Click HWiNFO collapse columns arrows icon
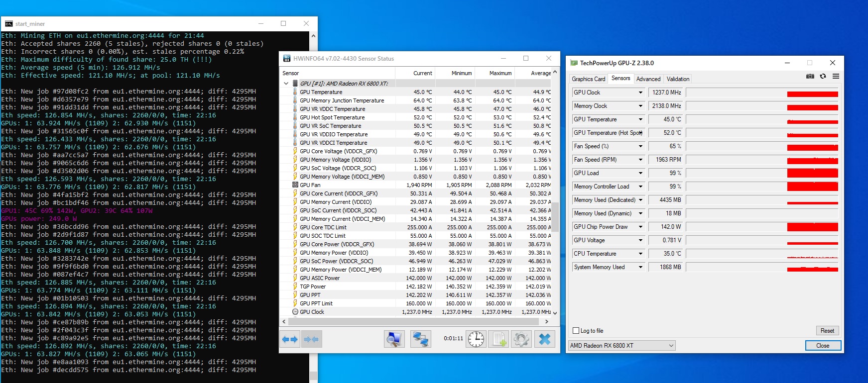 (x=311, y=339)
